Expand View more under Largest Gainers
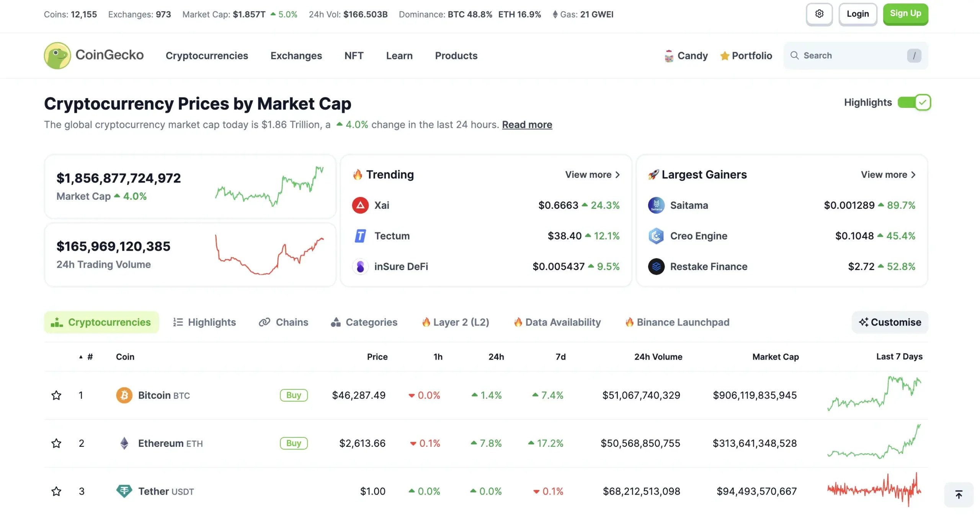The image size is (980, 515). point(888,174)
